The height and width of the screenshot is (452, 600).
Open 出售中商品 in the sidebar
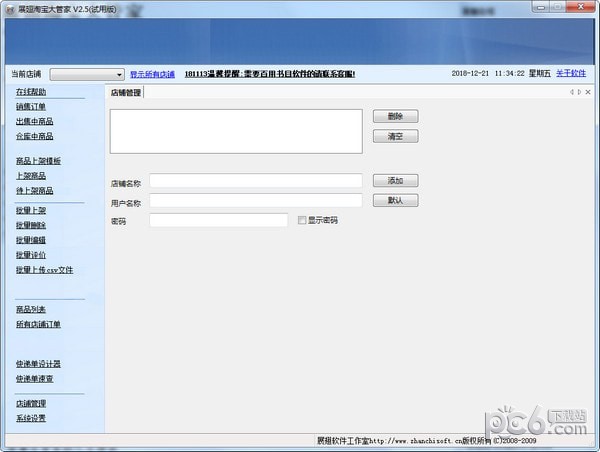tap(34, 122)
